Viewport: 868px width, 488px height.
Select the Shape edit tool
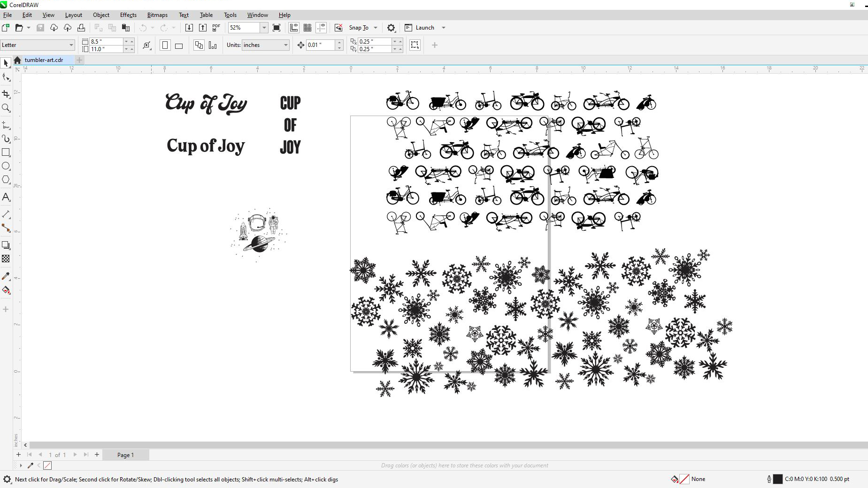coord(6,77)
